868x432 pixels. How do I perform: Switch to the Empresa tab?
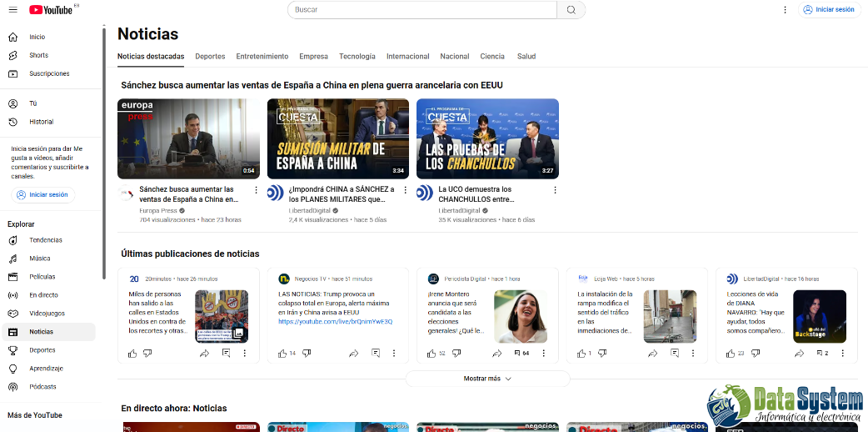pyautogui.click(x=313, y=56)
